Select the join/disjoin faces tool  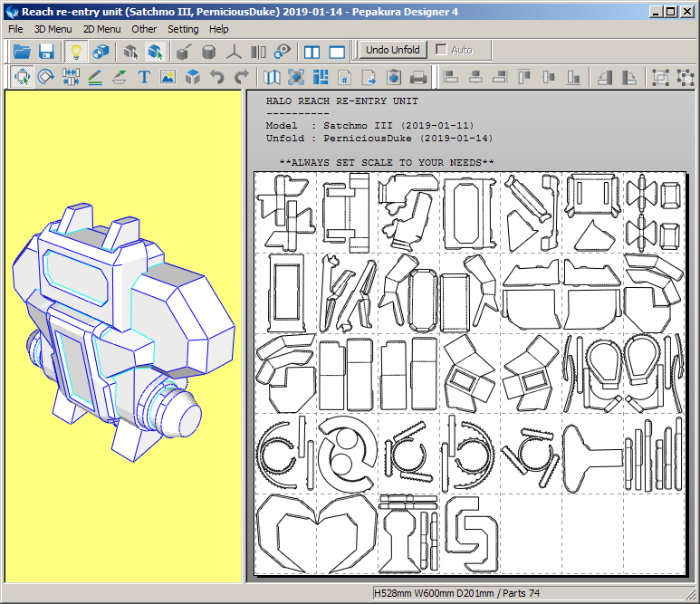pyautogui.click(x=71, y=77)
